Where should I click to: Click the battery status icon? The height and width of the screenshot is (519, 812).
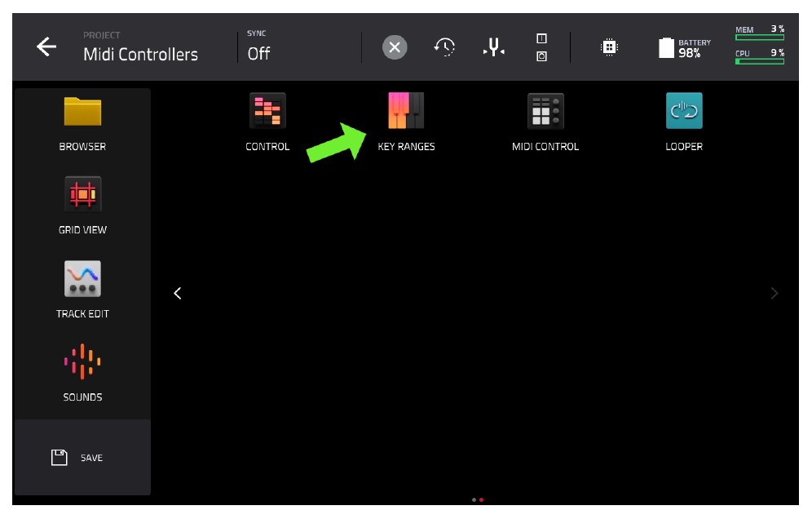click(x=666, y=47)
